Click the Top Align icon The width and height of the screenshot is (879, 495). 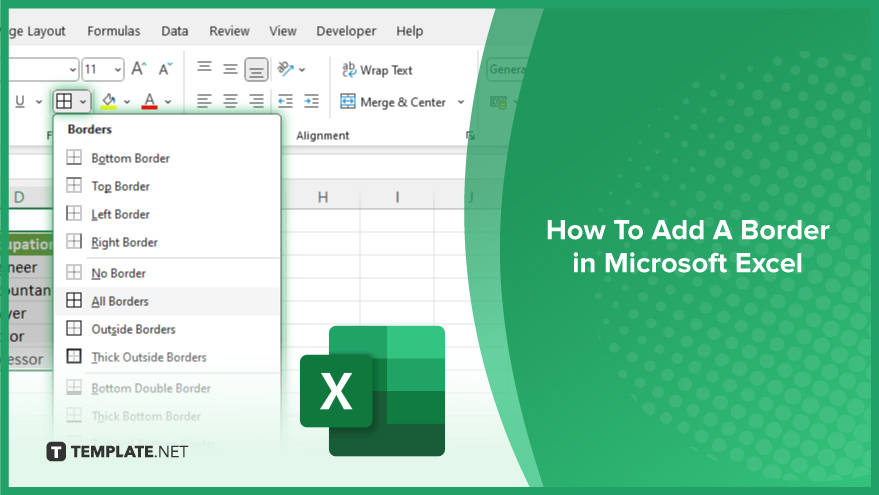click(205, 68)
